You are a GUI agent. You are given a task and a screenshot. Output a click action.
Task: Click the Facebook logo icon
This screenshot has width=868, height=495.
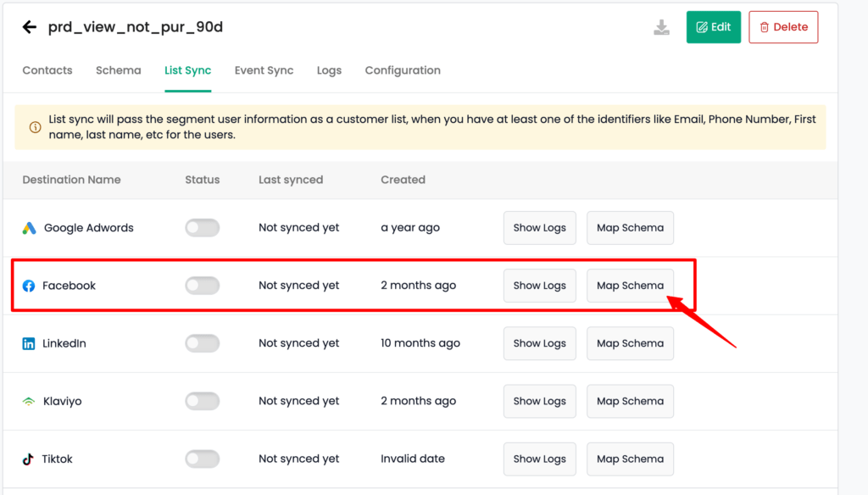tap(29, 286)
